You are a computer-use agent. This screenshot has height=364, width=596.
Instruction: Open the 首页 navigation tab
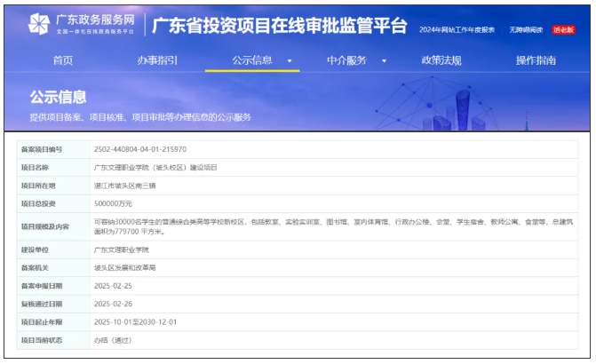click(x=63, y=60)
